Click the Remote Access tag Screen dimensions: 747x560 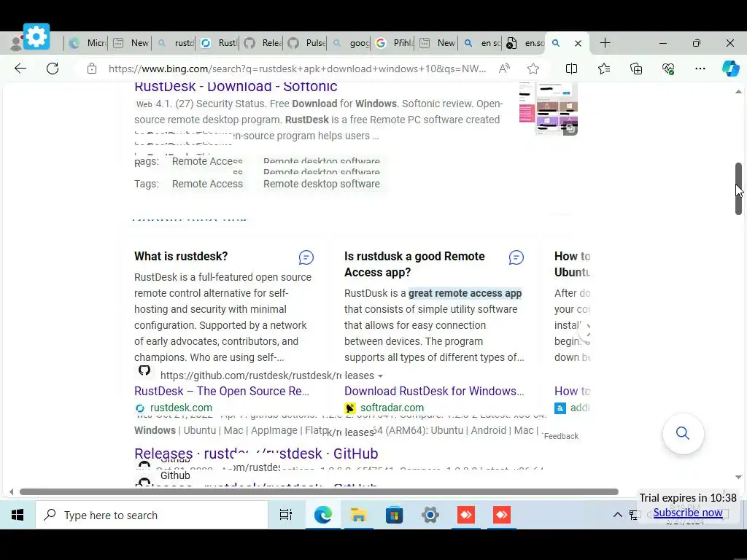click(x=207, y=184)
